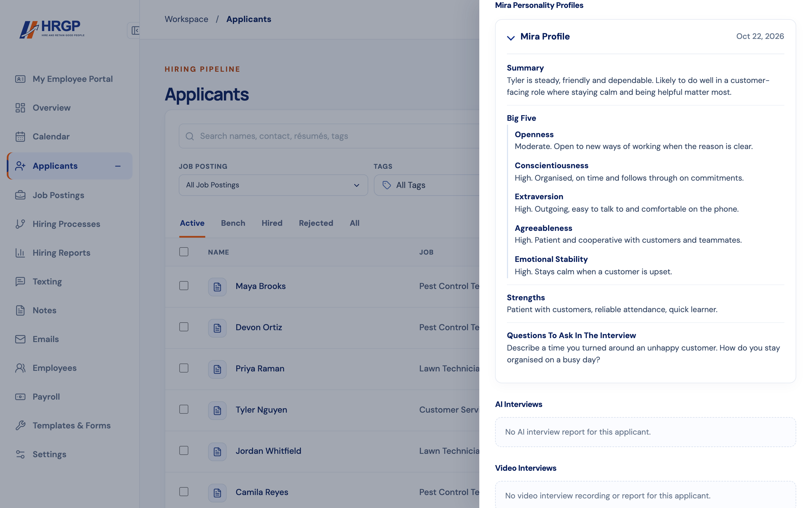
Task: Switch to the Bench tab
Action: pos(233,223)
